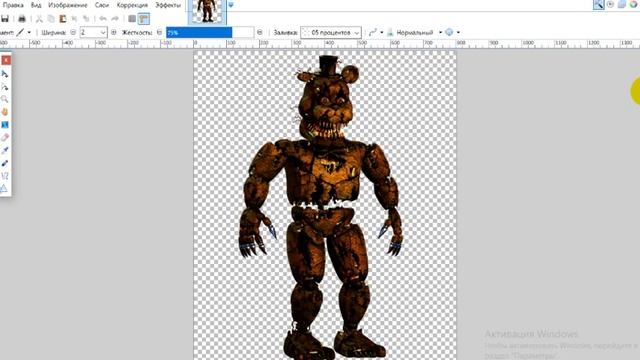
Task: Increase brush width with plus button
Action: 113,32
